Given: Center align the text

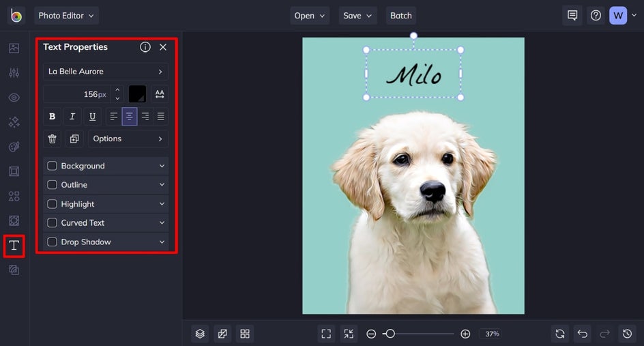Looking at the screenshot, I should [130, 116].
